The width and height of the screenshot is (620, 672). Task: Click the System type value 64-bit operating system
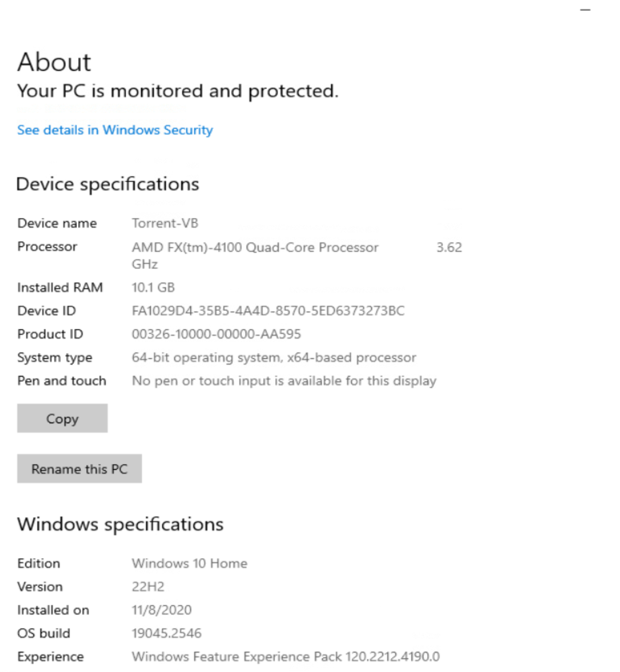(x=274, y=358)
